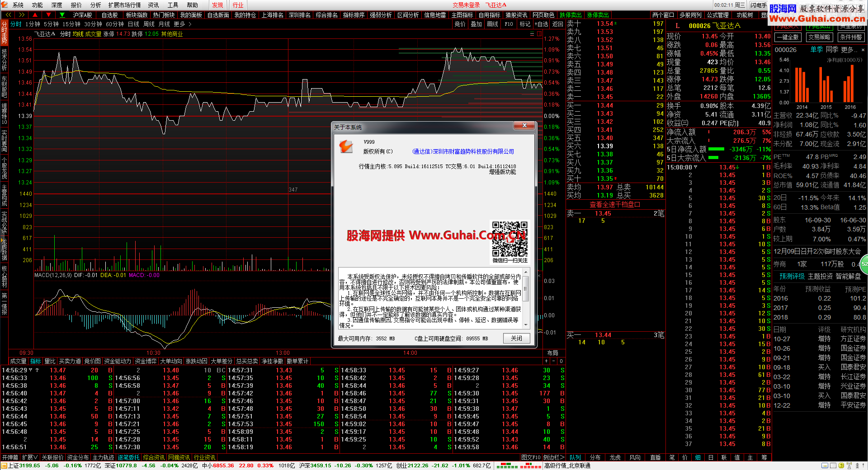The image size is (868, 470).
Task: Click the 交易未登录 login text
Action: (x=466, y=5)
